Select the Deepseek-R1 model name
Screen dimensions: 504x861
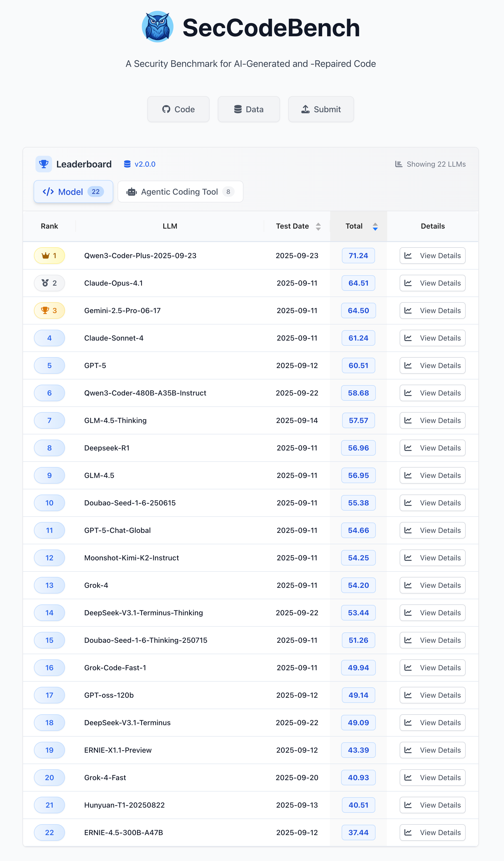pos(107,448)
